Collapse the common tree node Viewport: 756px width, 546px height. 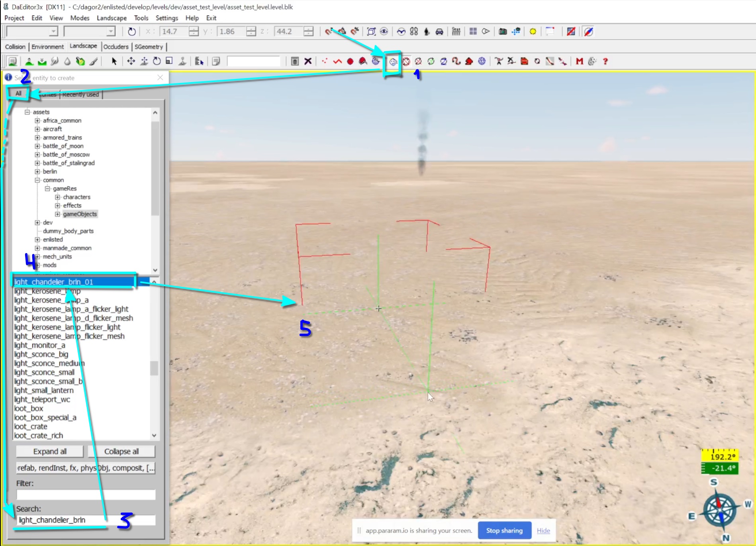coord(37,180)
